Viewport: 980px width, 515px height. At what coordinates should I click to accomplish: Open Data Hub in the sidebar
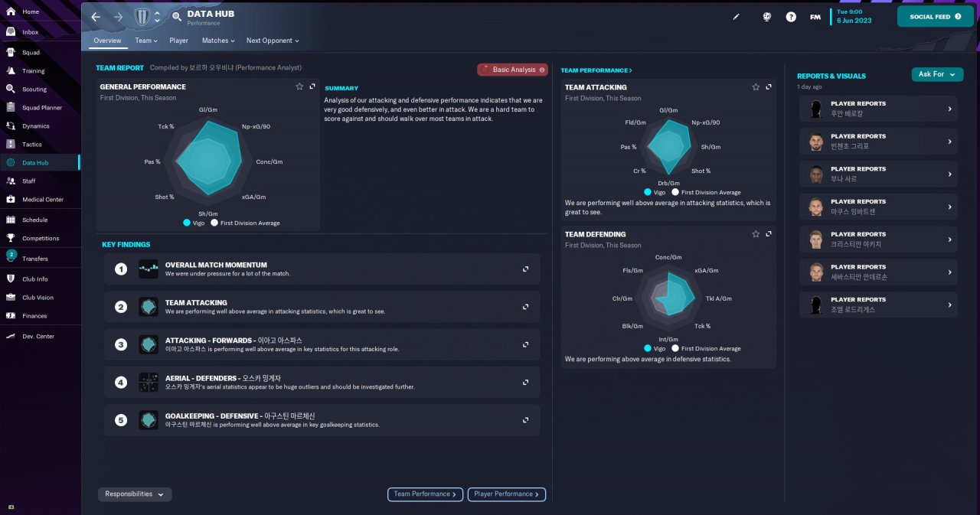click(x=40, y=162)
